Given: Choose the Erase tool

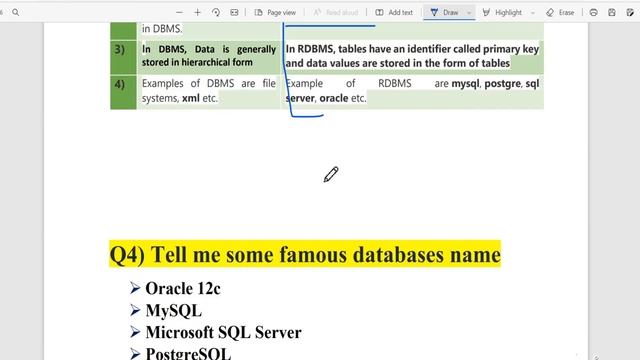Looking at the screenshot, I should click(x=560, y=13).
